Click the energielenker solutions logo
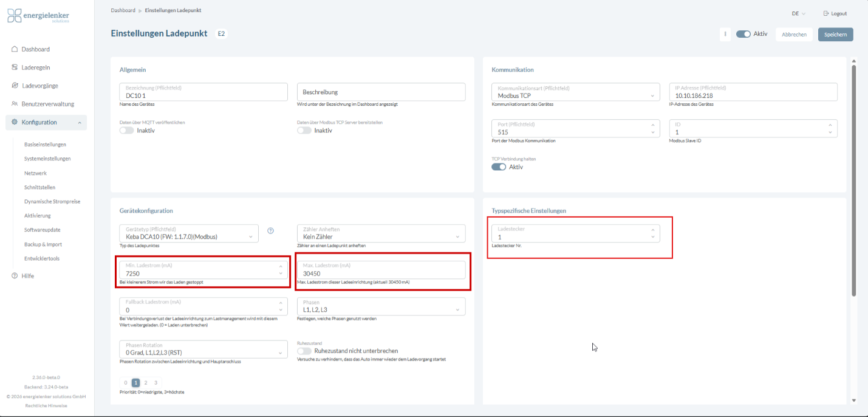Image resolution: width=868 pixels, height=417 pixels. (39, 15)
